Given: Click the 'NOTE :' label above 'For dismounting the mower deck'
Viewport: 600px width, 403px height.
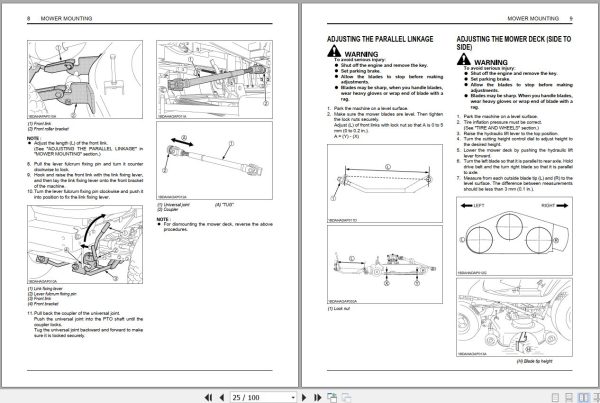Looking at the screenshot, I should pyautogui.click(x=163, y=219).
